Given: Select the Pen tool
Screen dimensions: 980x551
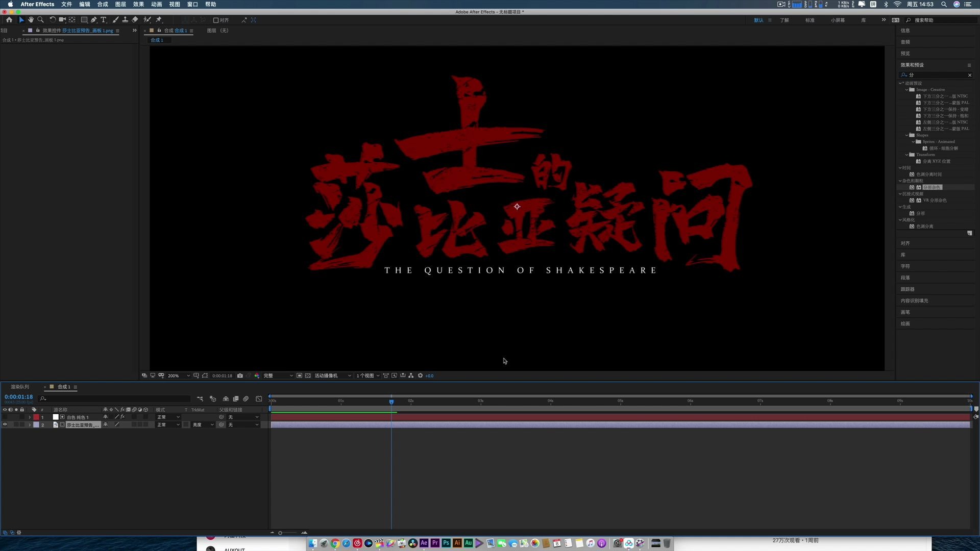Looking at the screenshot, I should (94, 20).
